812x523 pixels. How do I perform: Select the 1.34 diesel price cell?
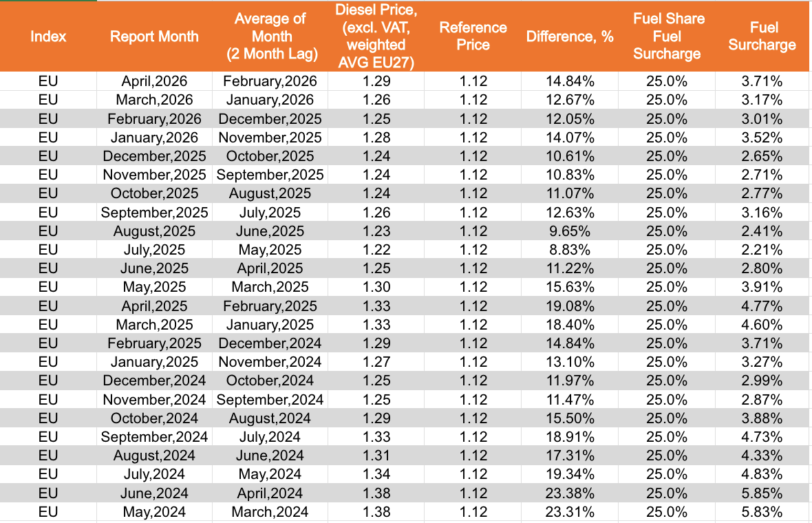coord(376,473)
